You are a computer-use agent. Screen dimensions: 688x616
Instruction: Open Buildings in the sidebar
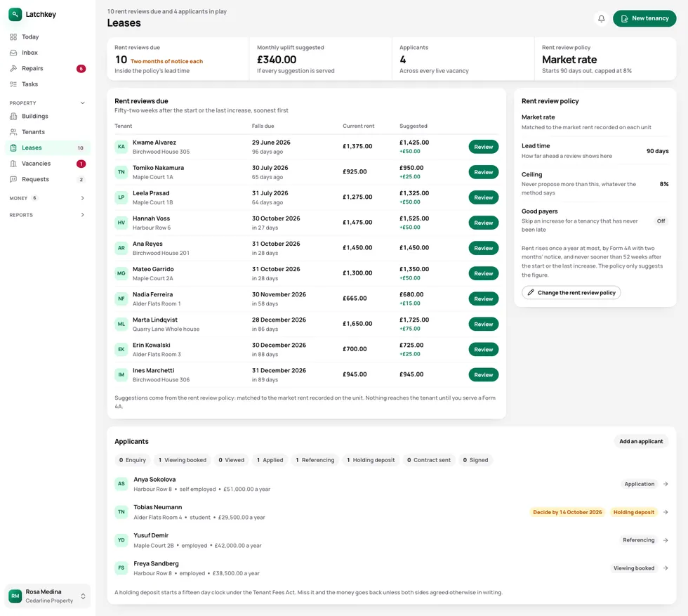pos(48,117)
